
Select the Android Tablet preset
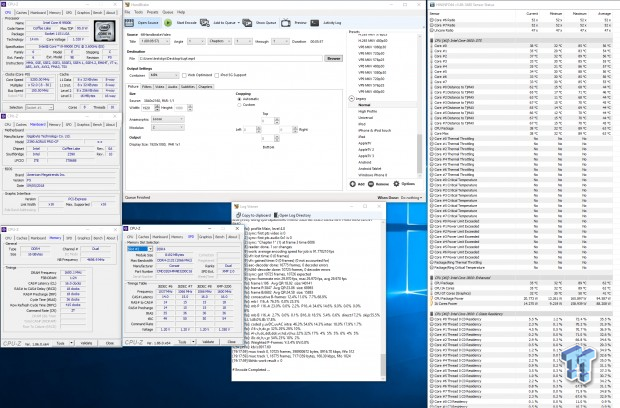tap(370, 169)
